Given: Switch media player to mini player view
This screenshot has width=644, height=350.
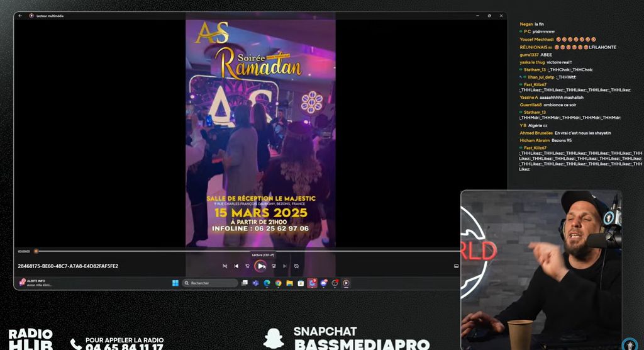Looking at the screenshot, I should [x=457, y=266].
